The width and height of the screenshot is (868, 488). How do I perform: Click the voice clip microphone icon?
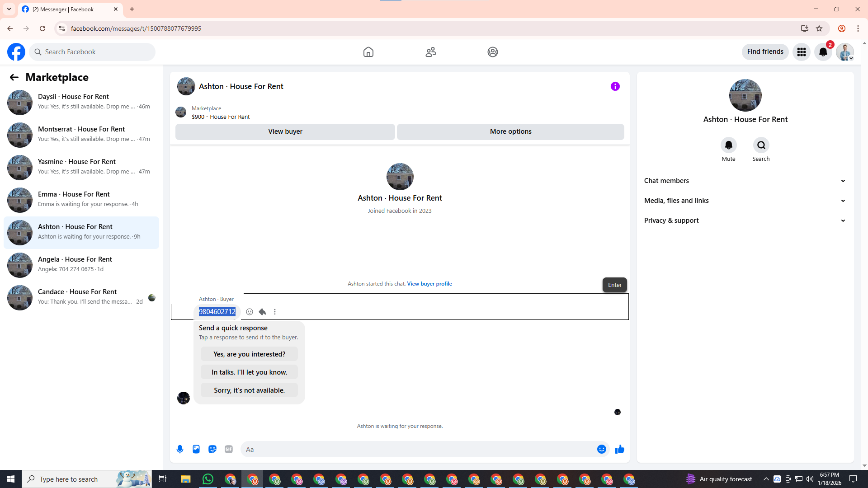(x=180, y=449)
